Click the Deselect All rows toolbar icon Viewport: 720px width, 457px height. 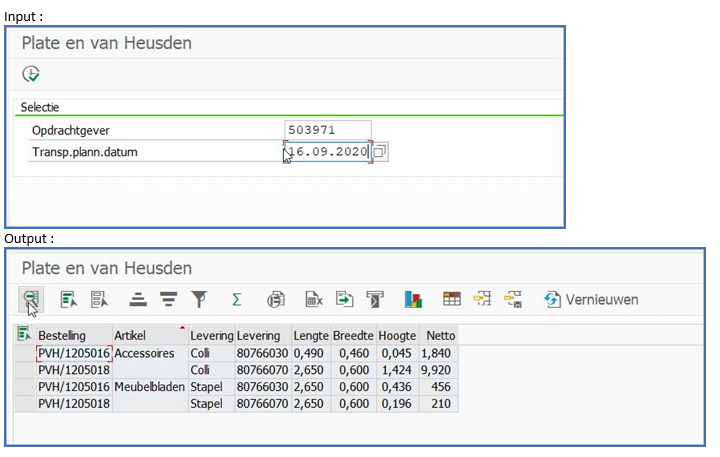click(99, 300)
